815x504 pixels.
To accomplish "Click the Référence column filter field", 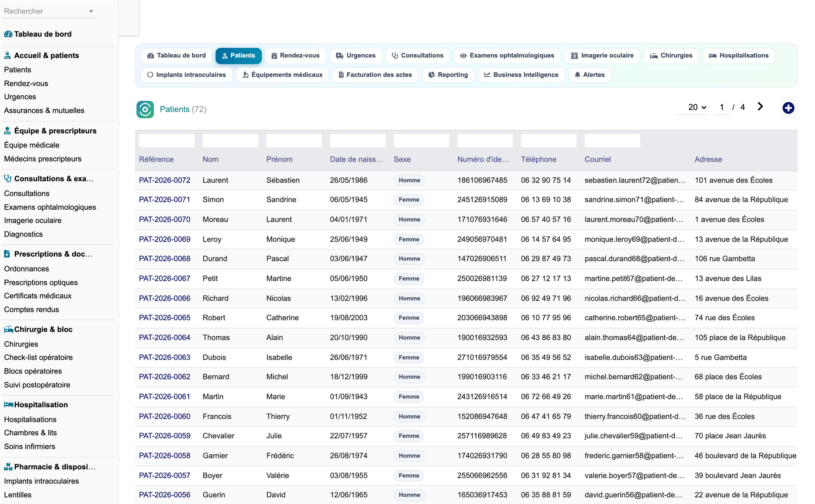I will 167,141.
